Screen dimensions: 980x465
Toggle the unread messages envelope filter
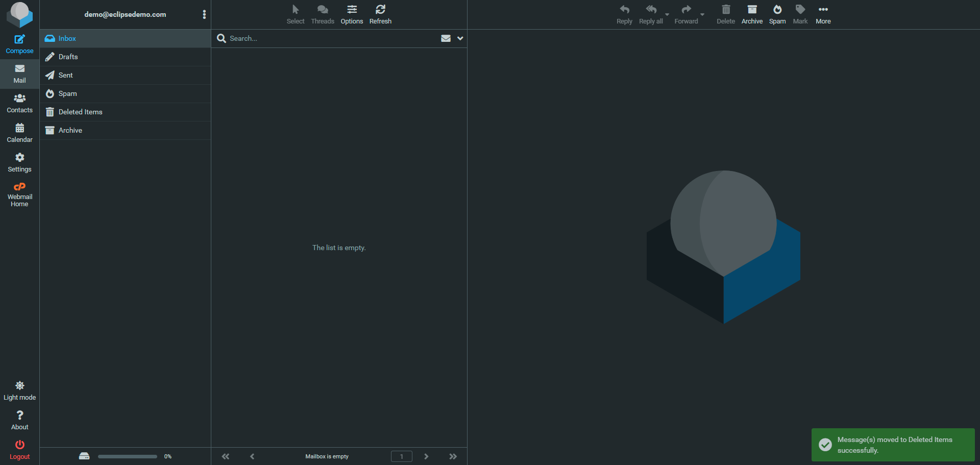point(446,38)
